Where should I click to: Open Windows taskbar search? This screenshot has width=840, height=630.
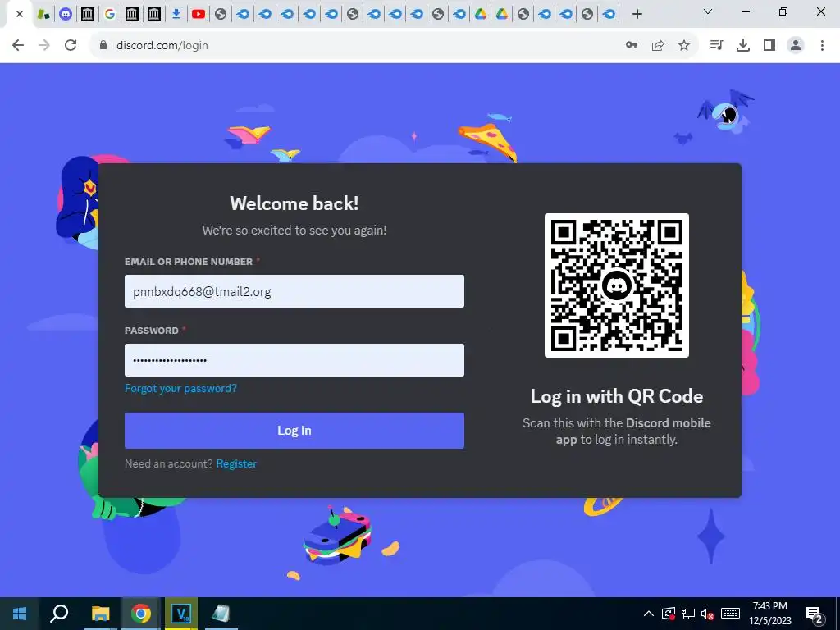pos(59,614)
